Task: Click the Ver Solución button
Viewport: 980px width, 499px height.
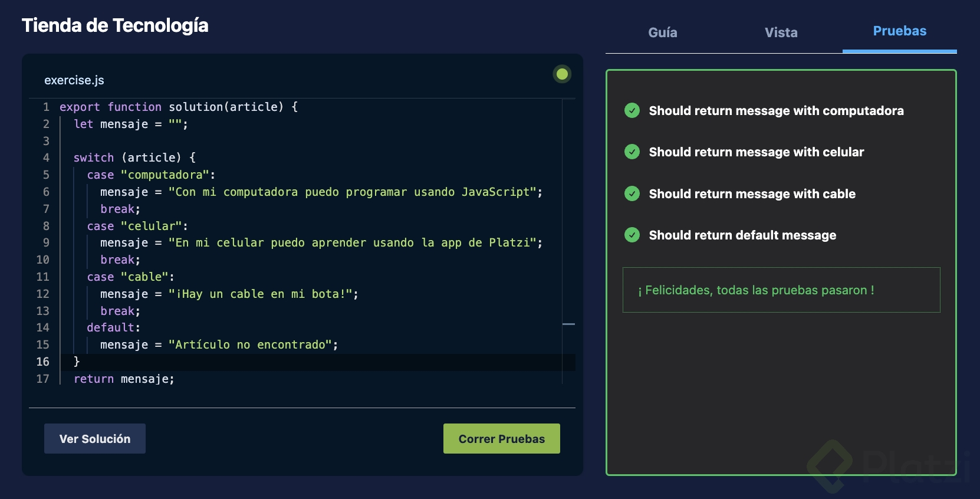Action: point(95,439)
